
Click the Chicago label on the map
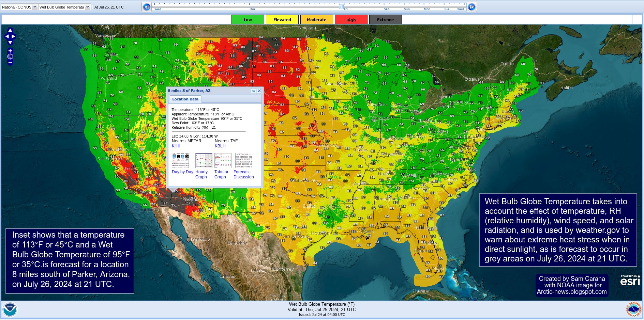[380, 118]
